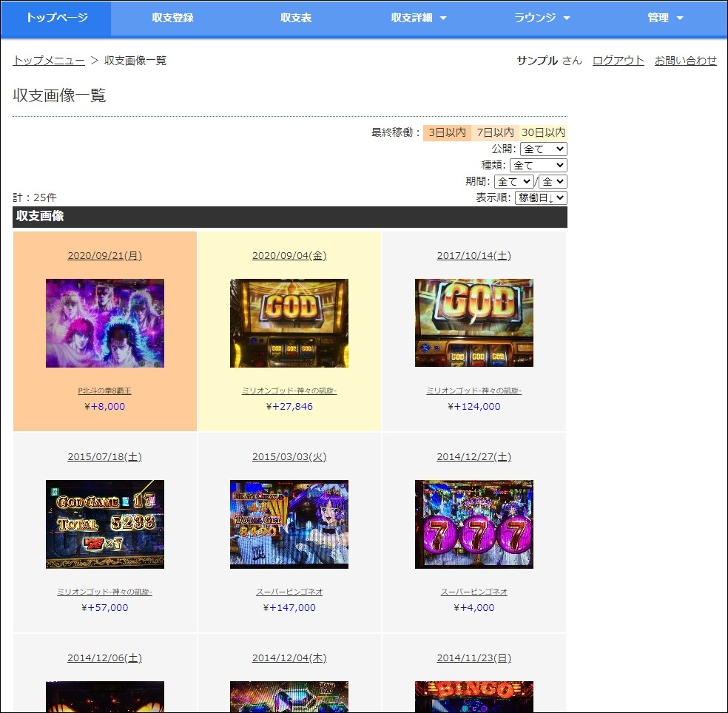Click the ¥+147,000 amount
This screenshot has width=728, height=713.
[x=289, y=608]
